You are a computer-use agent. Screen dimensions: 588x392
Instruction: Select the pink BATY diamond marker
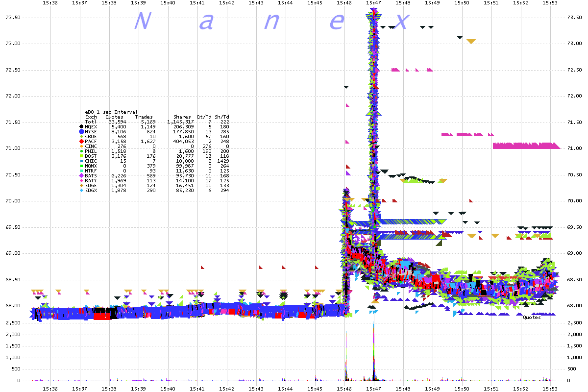81,180
